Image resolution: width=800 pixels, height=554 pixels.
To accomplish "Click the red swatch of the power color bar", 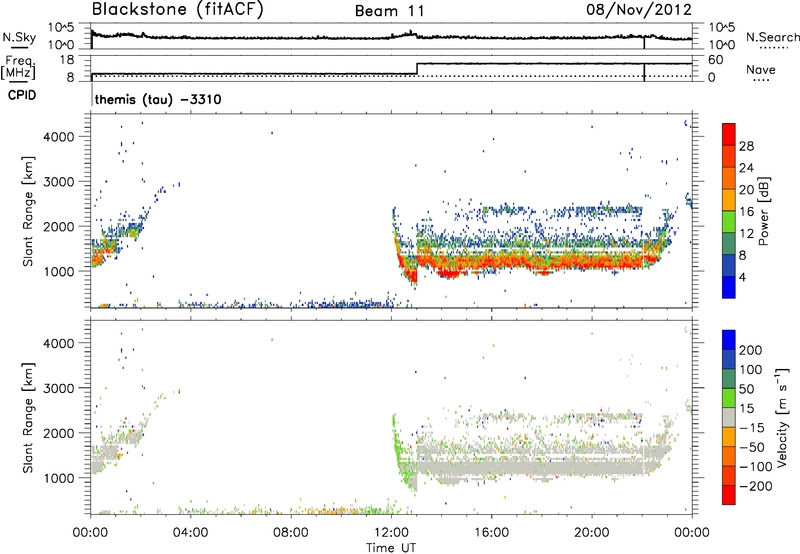I will pyautogui.click(x=729, y=134).
